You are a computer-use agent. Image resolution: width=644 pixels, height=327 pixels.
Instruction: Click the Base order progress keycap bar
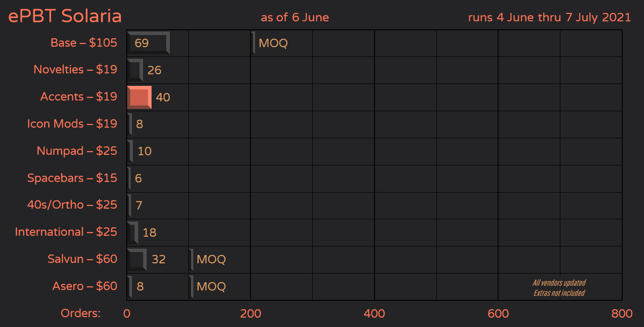tap(148, 43)
